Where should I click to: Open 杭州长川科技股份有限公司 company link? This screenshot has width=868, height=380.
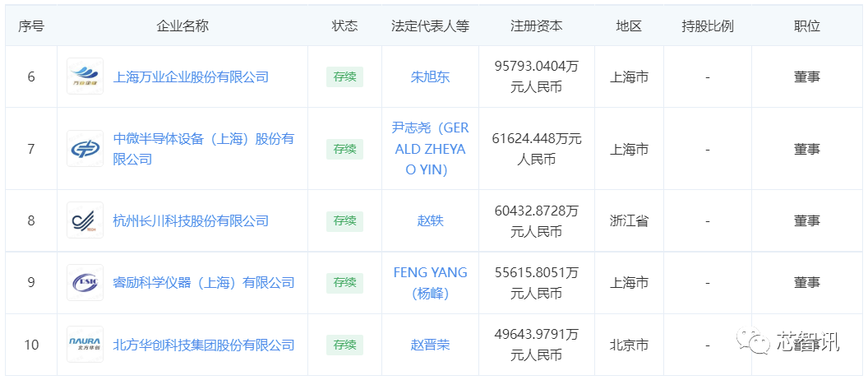(x=191, y=220)
